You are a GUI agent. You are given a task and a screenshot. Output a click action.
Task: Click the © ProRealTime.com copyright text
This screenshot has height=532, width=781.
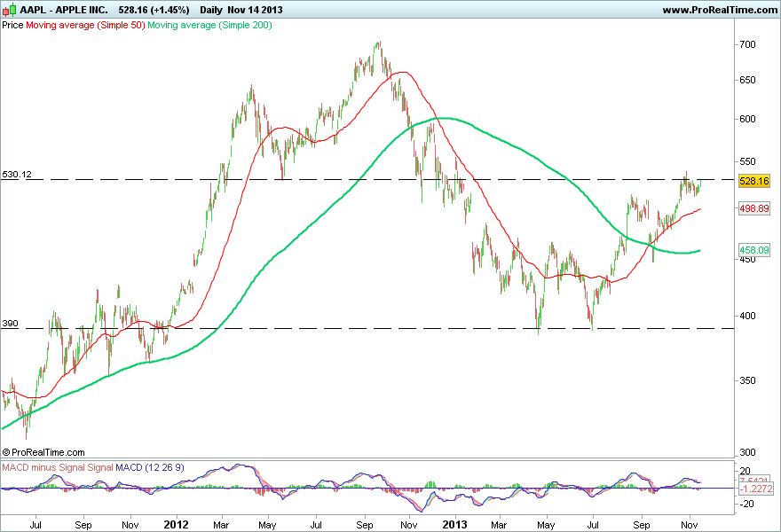(43, 452)
